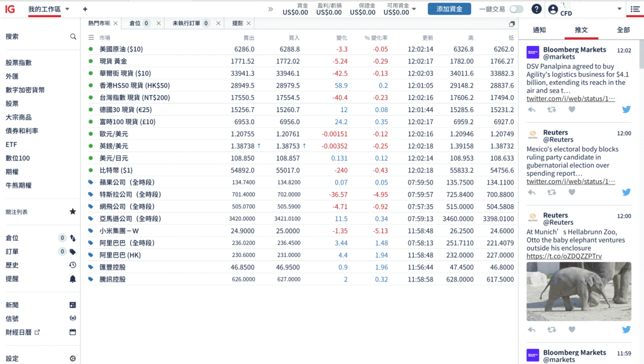Open the 全部 tab in right panel
Screen dimensions: 644x364
[x=623, y=30]
